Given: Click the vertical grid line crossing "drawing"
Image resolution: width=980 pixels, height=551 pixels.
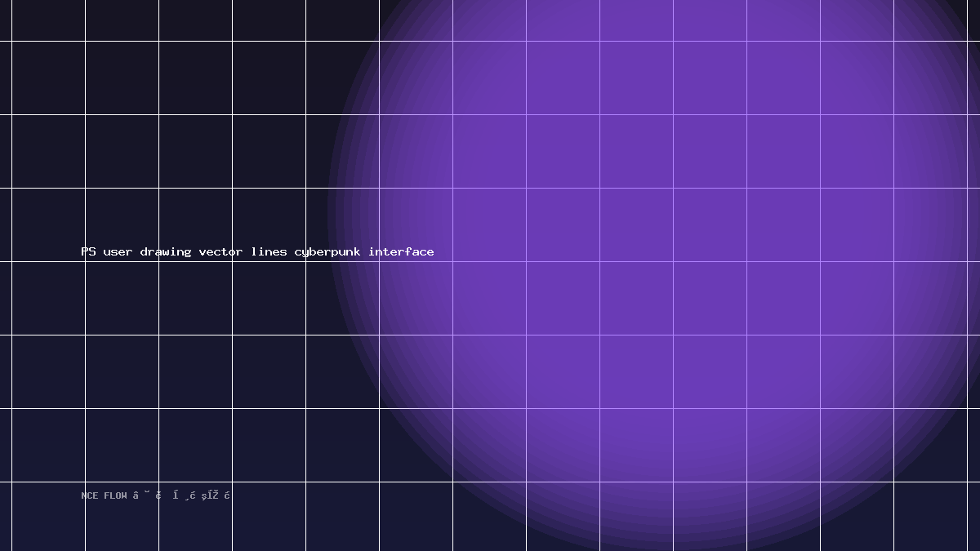Looking at the screenshot, I should [158, 252].
